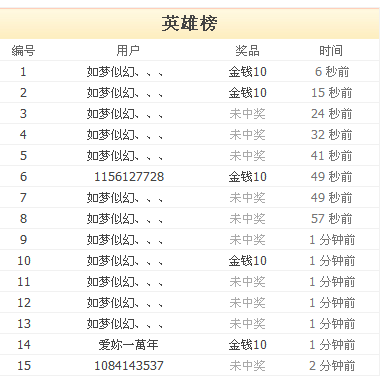The height and width of the screenshot is (388, 384).
Task: Click the 编号 column header
Action: (x=23, y=51)
